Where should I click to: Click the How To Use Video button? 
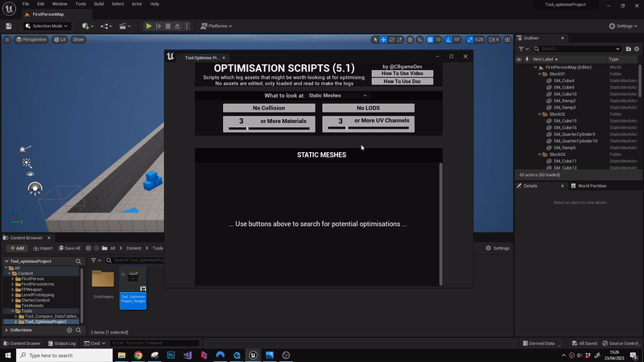[402, 74]
